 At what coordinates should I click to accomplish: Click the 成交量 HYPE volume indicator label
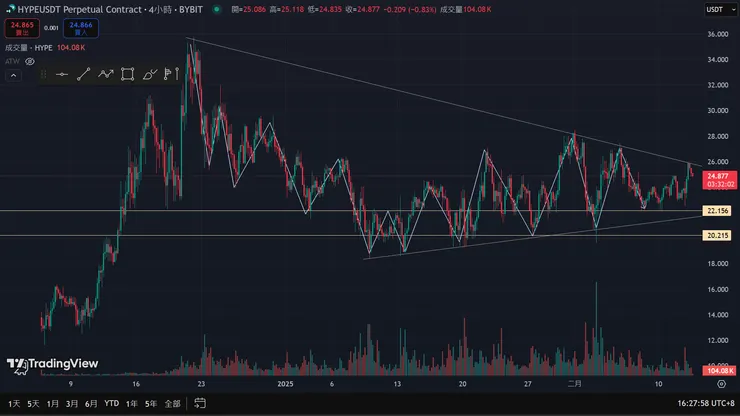[29, 48]
